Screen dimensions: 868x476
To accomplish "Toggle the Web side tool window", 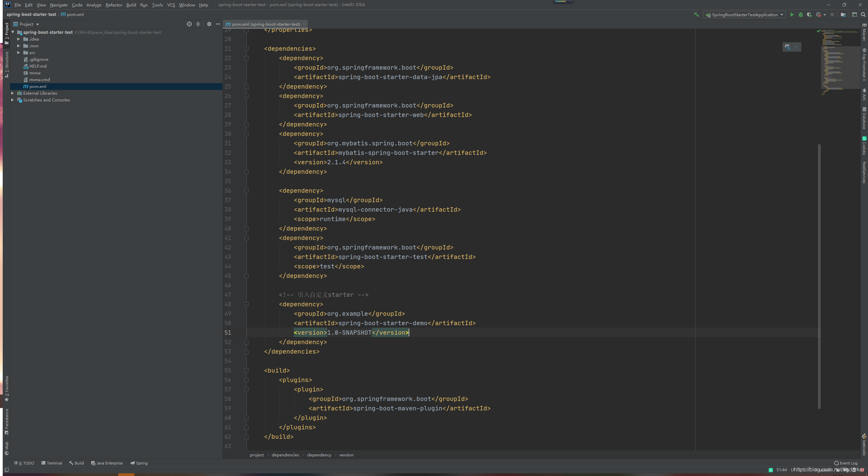I will [x=6, y=448].
